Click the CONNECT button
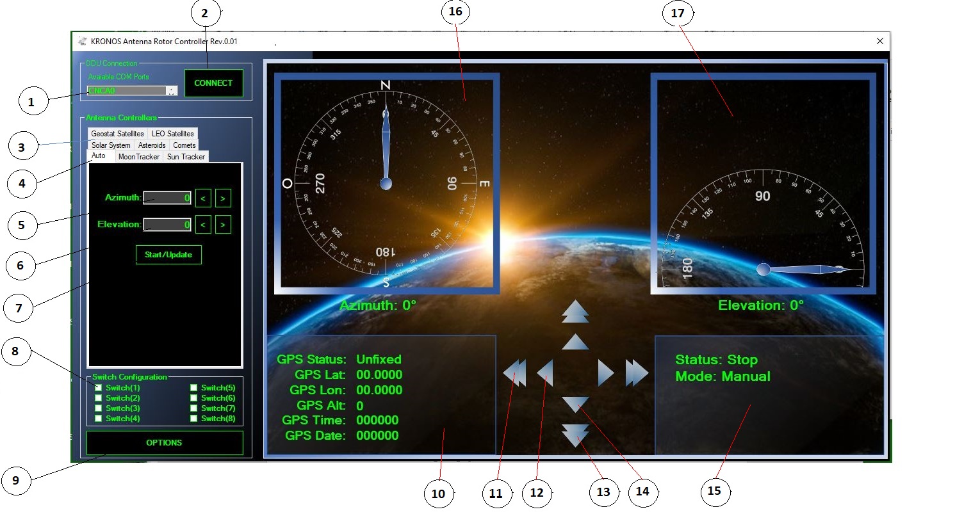Screen dimensions: 980x530 click(x=214, y=83)
